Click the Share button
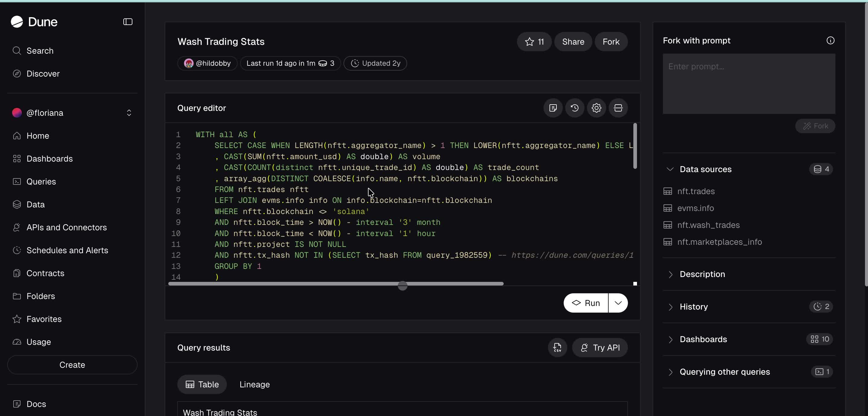Image resolution: width=868 pixels, height=416 pixels. (573, 42)
